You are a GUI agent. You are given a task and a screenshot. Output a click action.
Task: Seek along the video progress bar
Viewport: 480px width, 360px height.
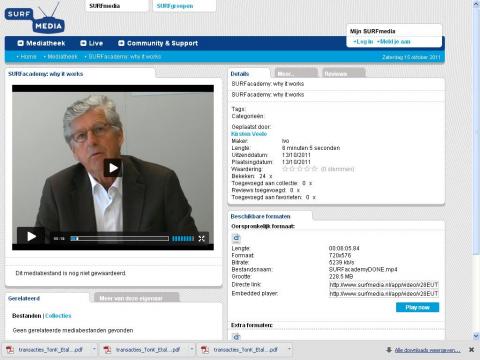tap(120, 238)
